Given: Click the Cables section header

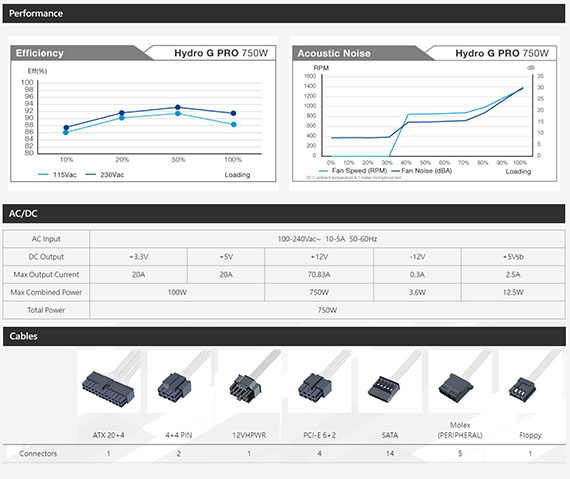Looking at the screenshot, I should point(284,336).
